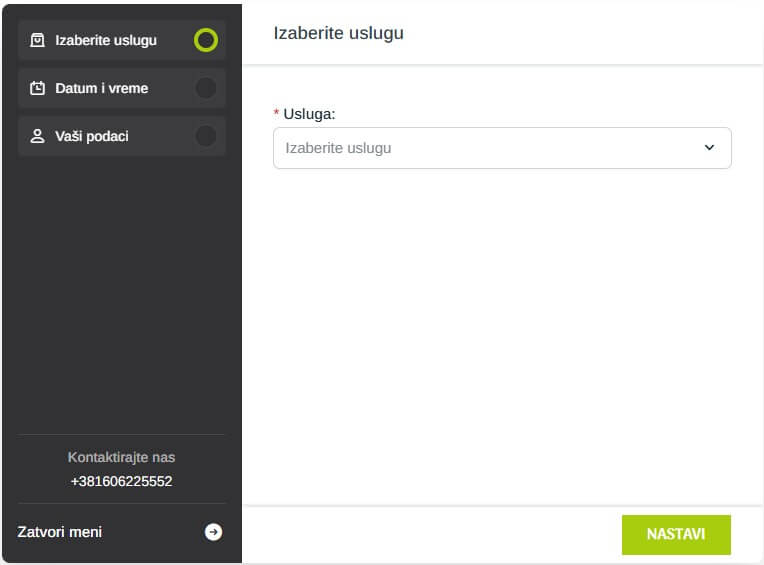Switch to the Datum i vreme step
The height and width of the screenshot is (565, 764).
102,88
